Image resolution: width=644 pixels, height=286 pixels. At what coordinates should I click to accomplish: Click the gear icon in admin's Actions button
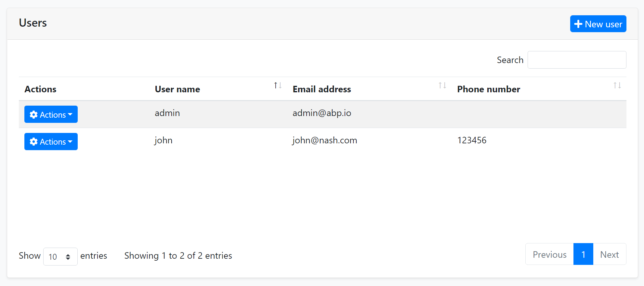pyautogui.click(x=33, y=114)
